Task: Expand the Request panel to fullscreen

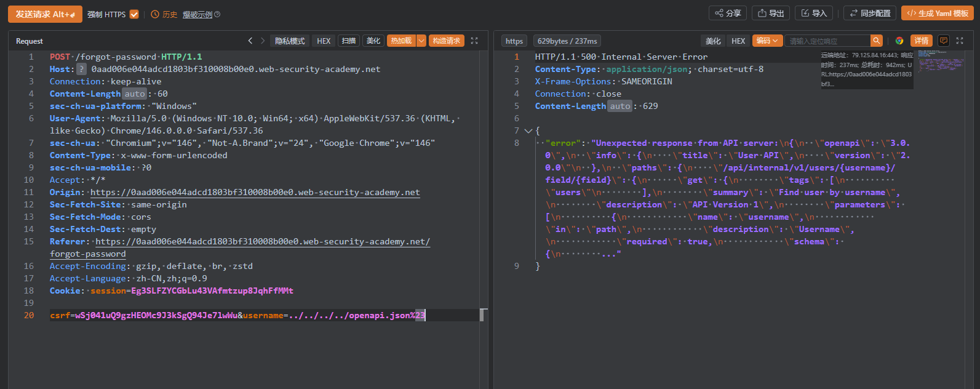Action: [x=474, y=41]
